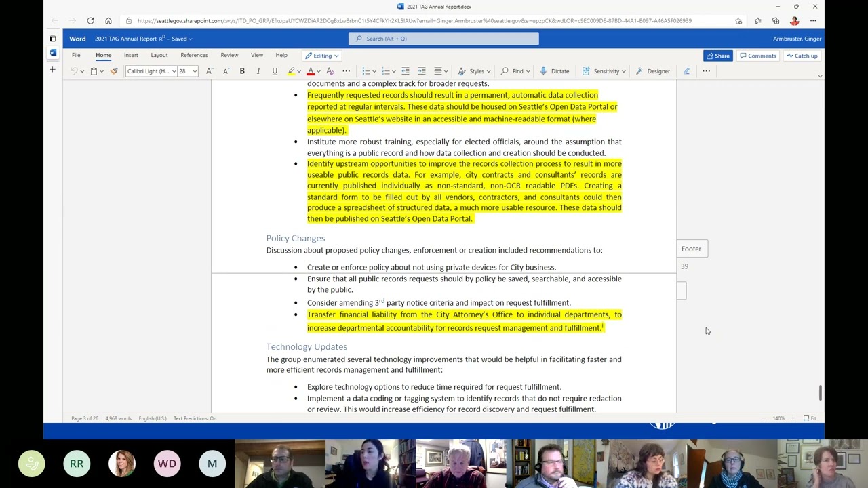Apply the yellow text highlight color

(x=291, y=71)
